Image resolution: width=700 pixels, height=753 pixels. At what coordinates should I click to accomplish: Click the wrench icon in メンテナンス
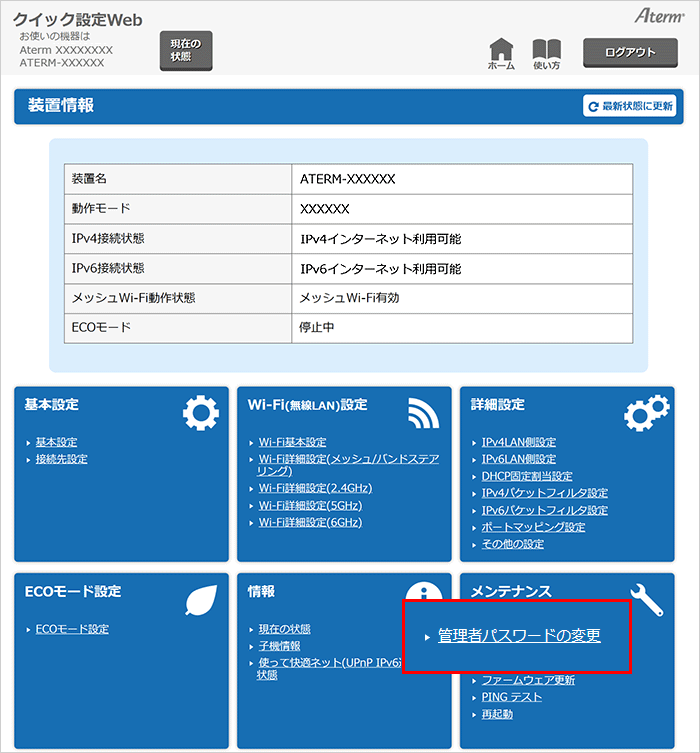[x=647, y=599]
